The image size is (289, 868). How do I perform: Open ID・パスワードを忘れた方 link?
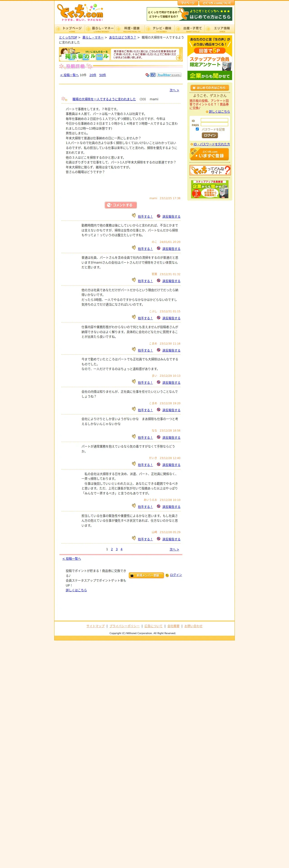click(x=212, y=144)
